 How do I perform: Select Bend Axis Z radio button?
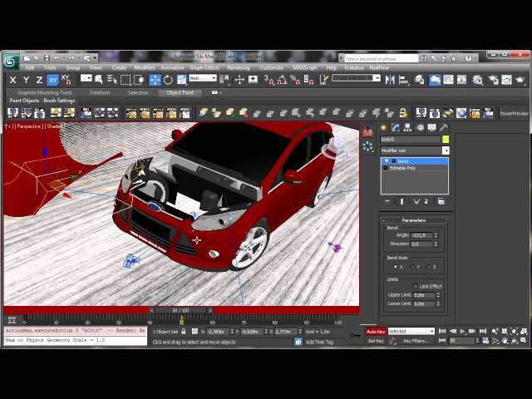point(429,267)
